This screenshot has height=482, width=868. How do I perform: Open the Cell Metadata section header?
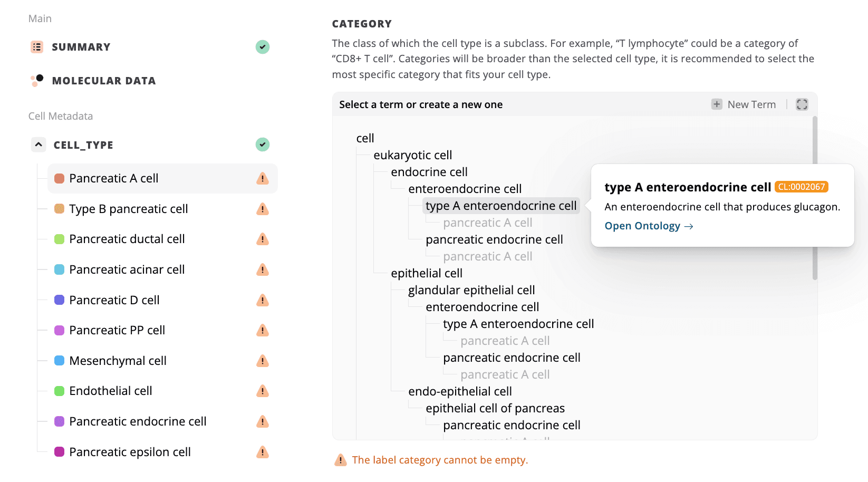coord(61,115)
